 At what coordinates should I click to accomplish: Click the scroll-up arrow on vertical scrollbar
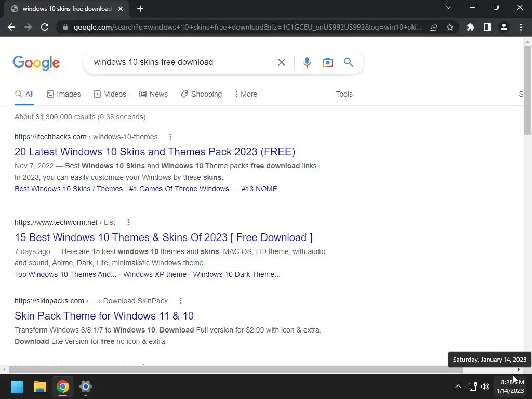click(x=527, y=42)
